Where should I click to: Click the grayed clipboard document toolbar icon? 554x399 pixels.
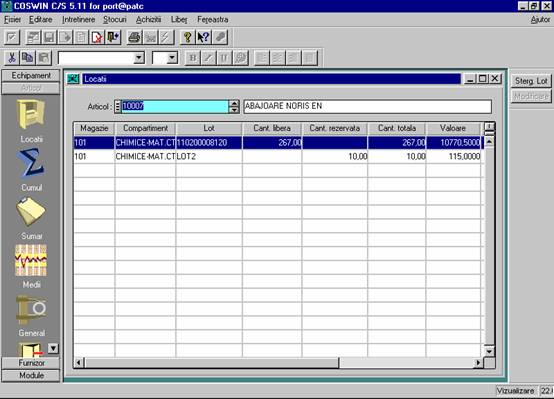point(81,37)
